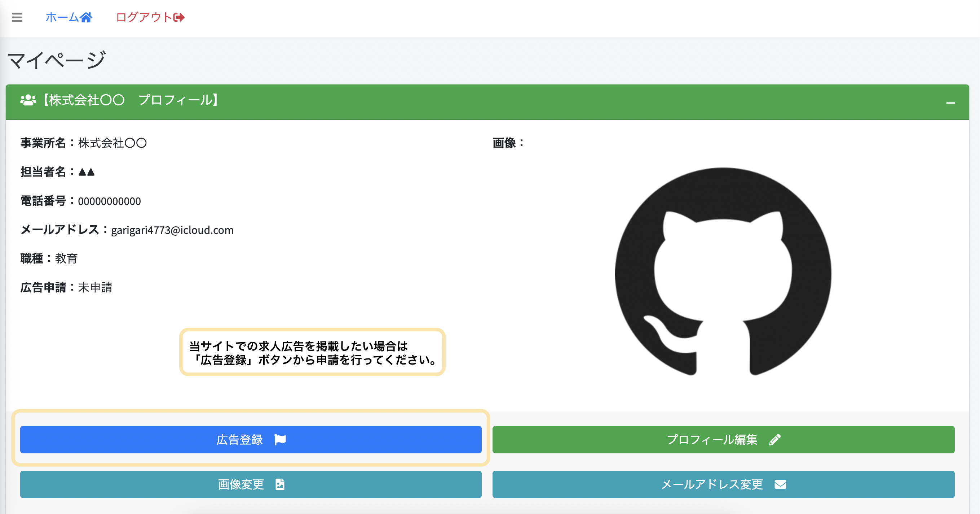Click the envelope icon on メールアドレス変更

pos(780,484)
